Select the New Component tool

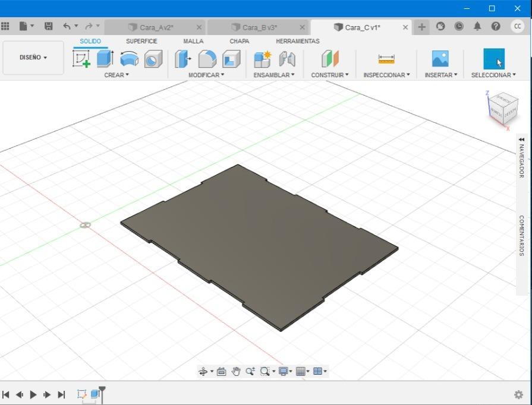click(263, 59)
